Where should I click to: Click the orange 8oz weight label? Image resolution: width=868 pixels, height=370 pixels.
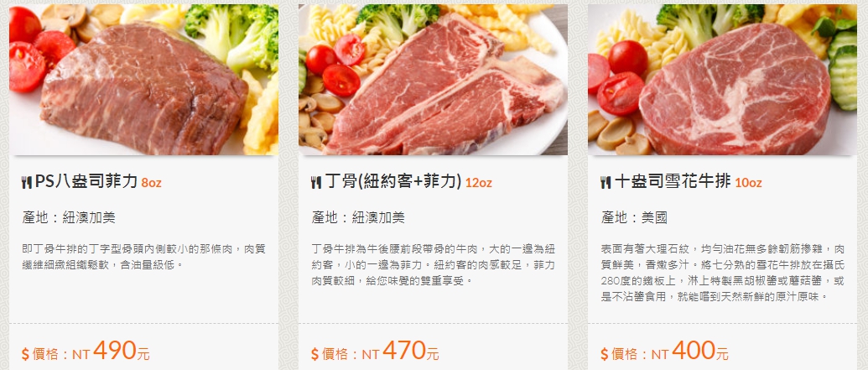tap(151, 183)
